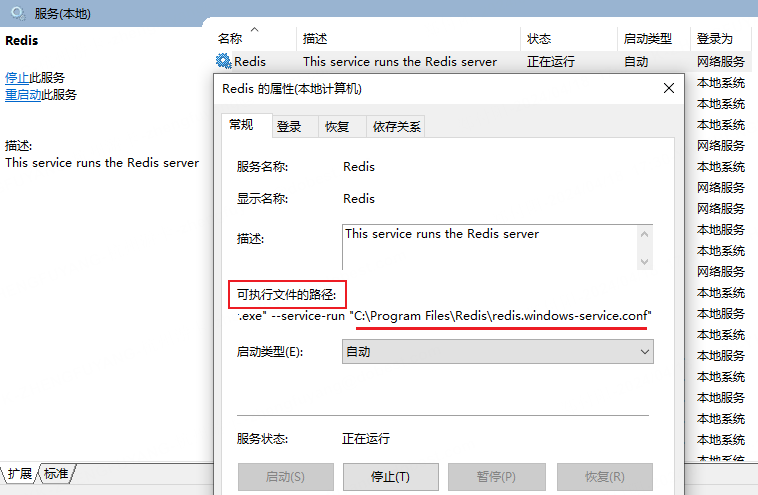758x495 pixels.
Task: Click the Redis service gear icon
Action: point(223,61)
